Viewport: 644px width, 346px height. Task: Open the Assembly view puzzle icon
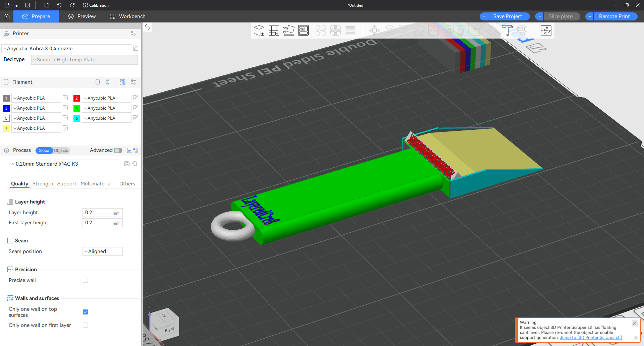[x=546, y=31]
